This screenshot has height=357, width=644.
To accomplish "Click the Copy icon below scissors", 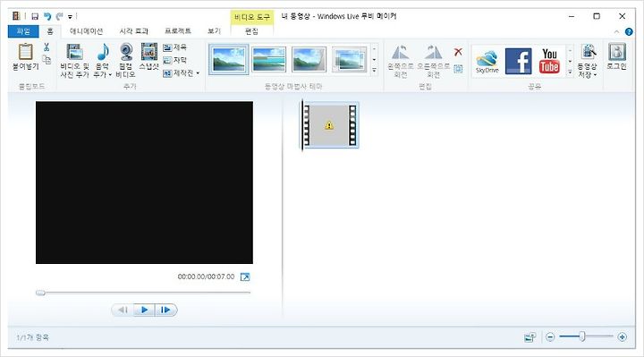I will click(x=47, y=60).
